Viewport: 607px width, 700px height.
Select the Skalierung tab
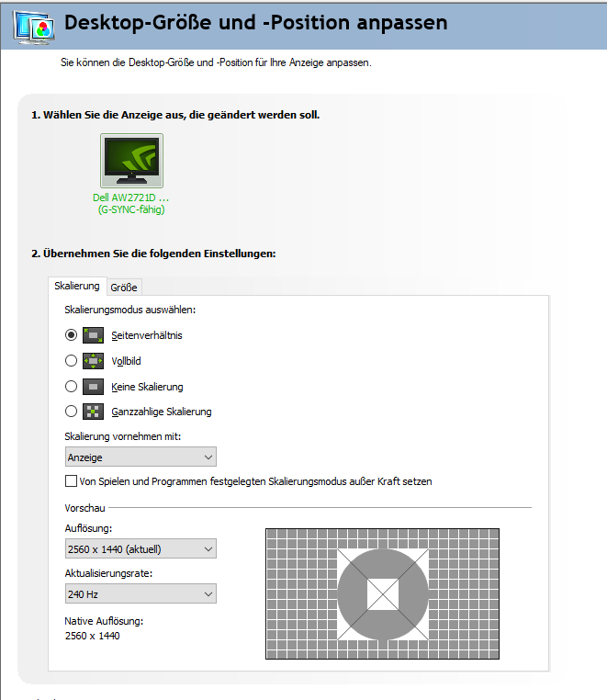(77, 287)
